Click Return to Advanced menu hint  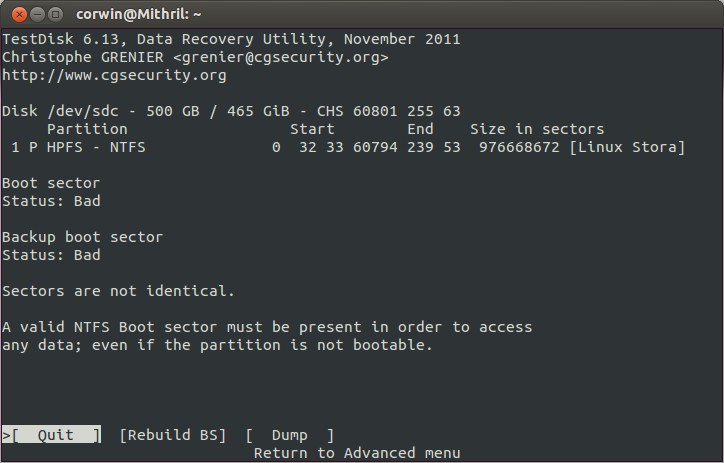tap(357, 453)
